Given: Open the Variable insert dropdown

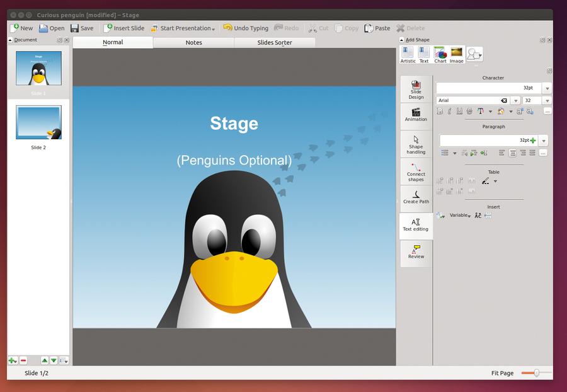Looking at the screenshot, I should pos(460,216).
